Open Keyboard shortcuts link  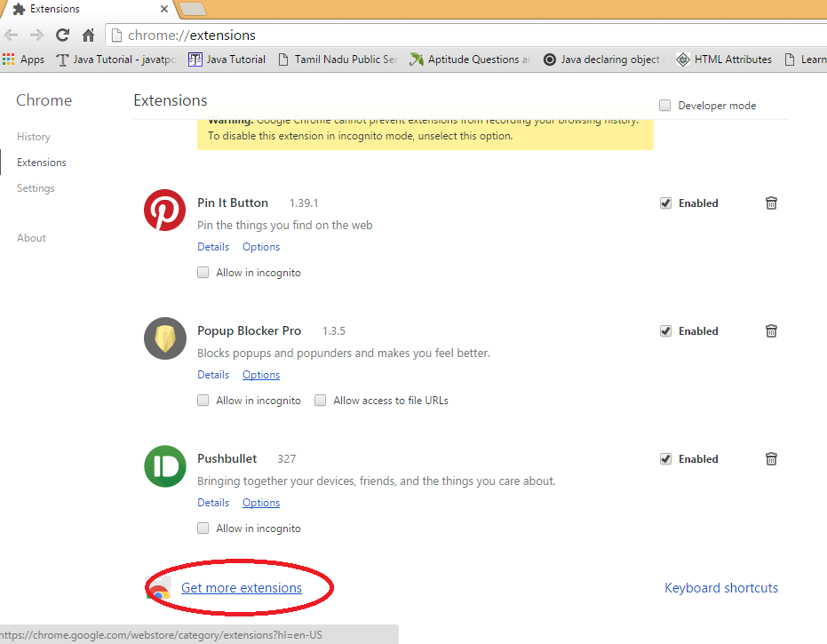tap(721, 588)
